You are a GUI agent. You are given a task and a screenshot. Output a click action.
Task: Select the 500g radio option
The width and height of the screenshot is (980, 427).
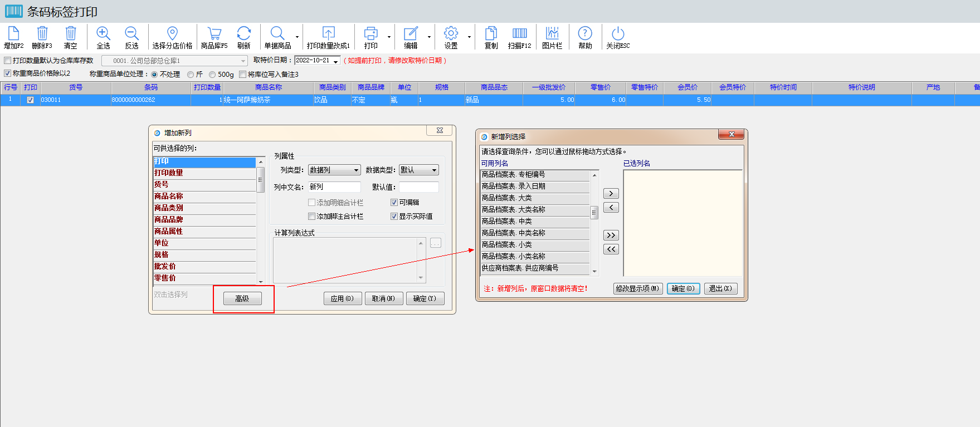212,75
